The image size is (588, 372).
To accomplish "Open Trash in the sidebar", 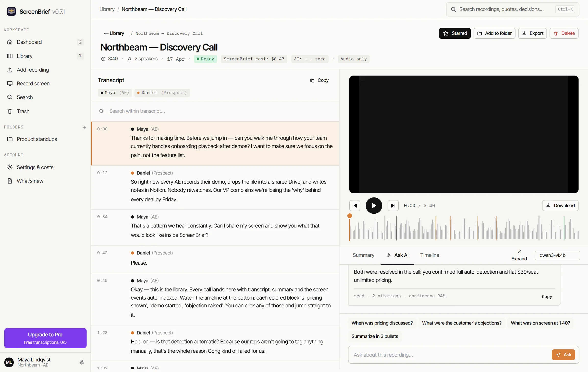I will [x=45, y=111].
